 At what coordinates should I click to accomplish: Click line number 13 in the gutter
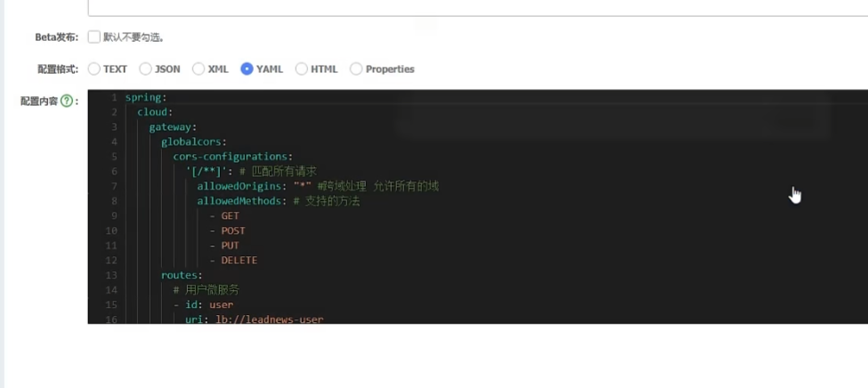pos(111,275)
